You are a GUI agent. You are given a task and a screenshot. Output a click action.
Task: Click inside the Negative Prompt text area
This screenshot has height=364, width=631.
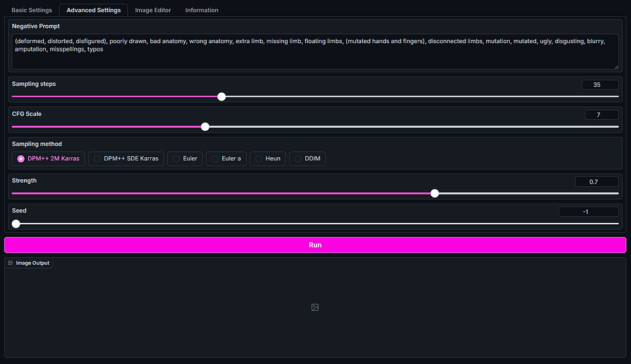(x=315, y=52)
